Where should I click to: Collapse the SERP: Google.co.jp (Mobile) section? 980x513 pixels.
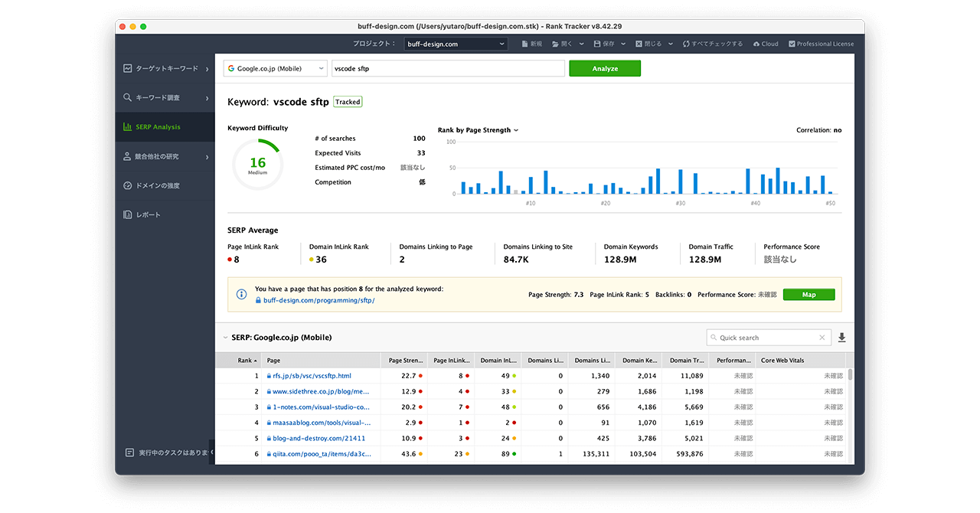(x=225, y=338)
